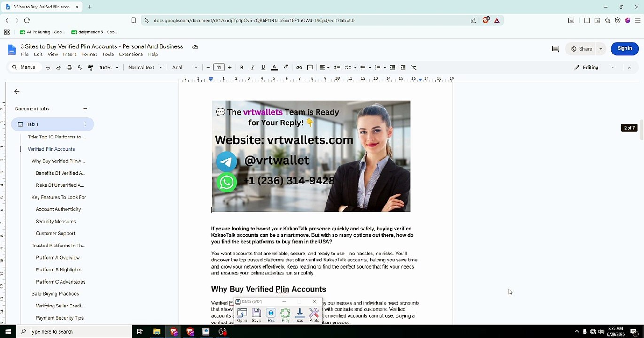Open line and paragraph spacing options
This screenshot has width=644, height=338.
click(337, 68)
